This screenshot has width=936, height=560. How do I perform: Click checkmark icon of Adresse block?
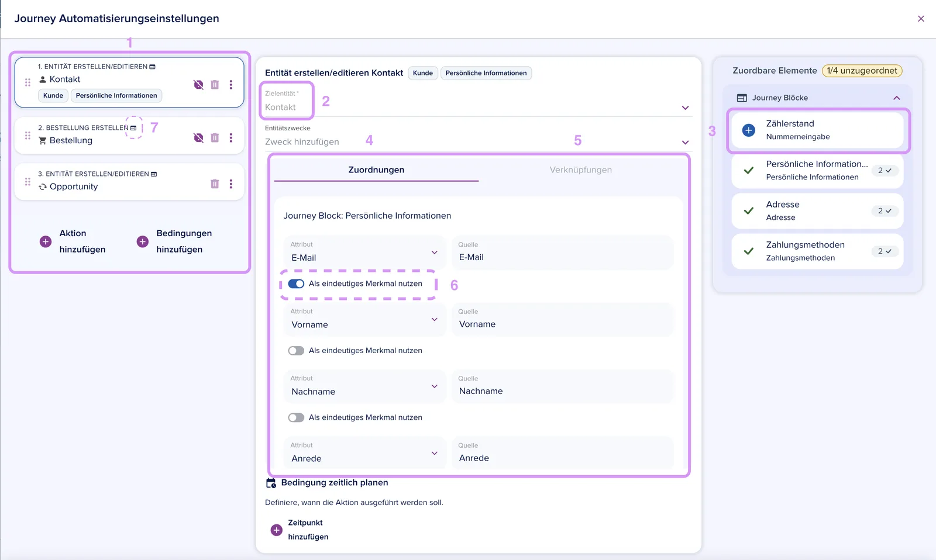(x=749, y=211)
